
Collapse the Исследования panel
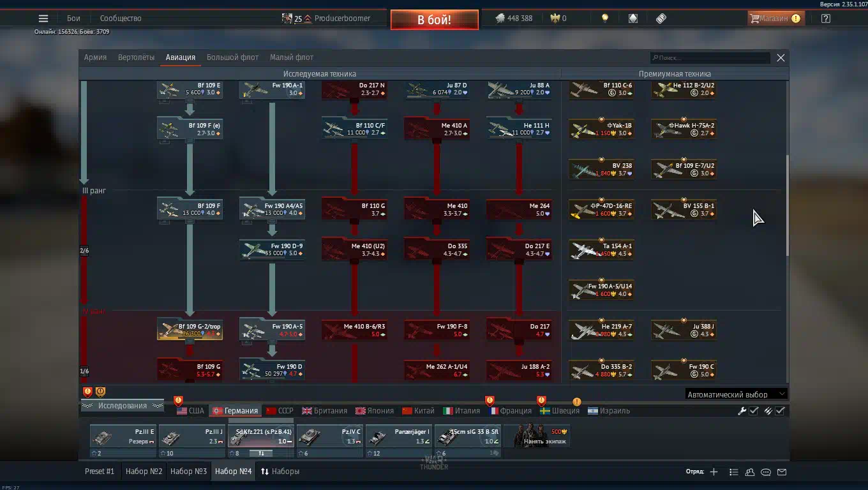tap(123, 406)
